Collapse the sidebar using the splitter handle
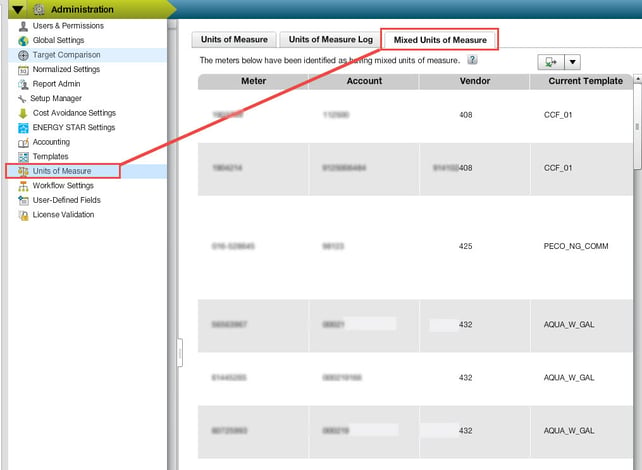Image resolution: width=642 pixels, height=470 pixels. click(x=180, y=352)
